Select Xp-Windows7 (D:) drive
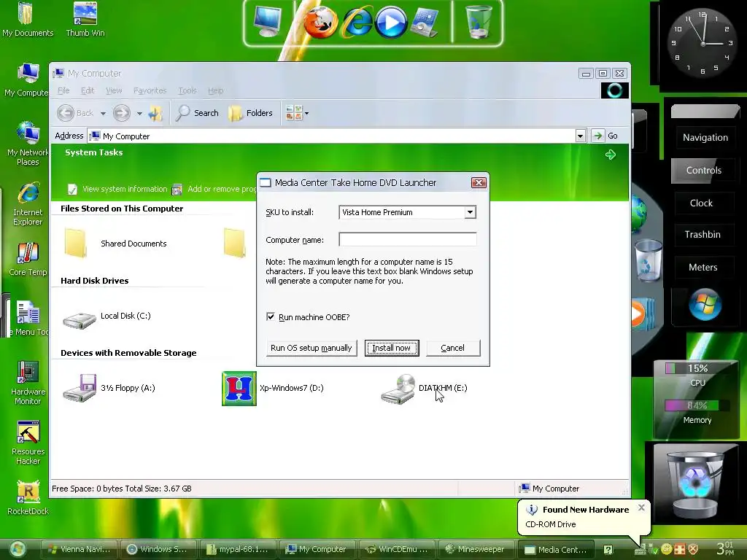The width and height of the screenshot is (747, 560). tap(273, 389)
